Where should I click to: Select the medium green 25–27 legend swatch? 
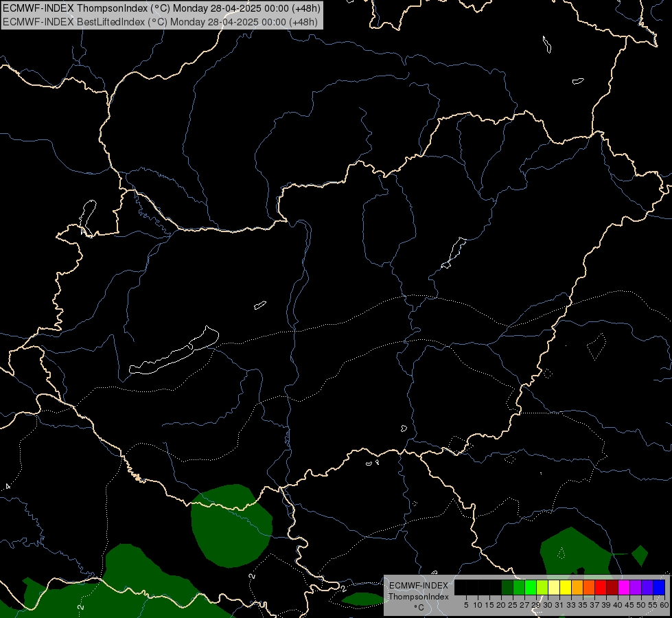(519, 587)
